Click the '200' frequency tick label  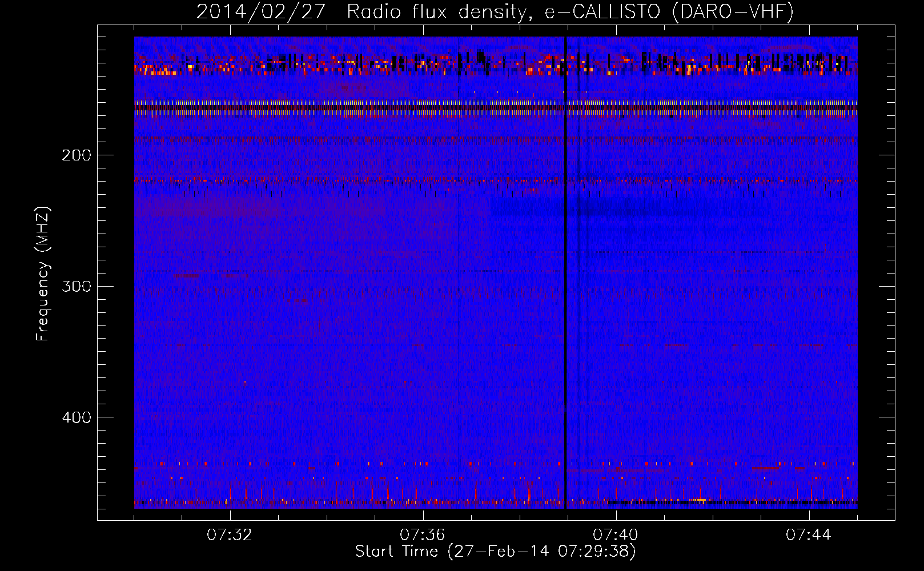tap(77, 155)
